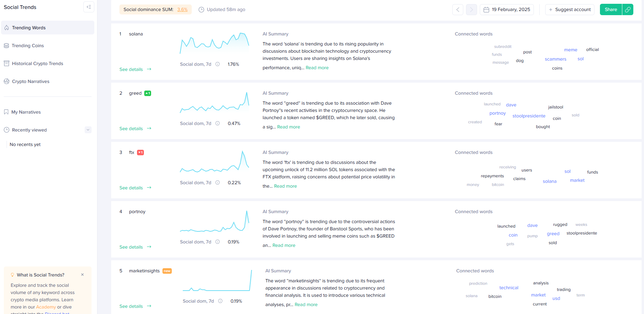Click the plus icon on Suggest account
Screen dimensions: 644x314
tap(551, 10)
